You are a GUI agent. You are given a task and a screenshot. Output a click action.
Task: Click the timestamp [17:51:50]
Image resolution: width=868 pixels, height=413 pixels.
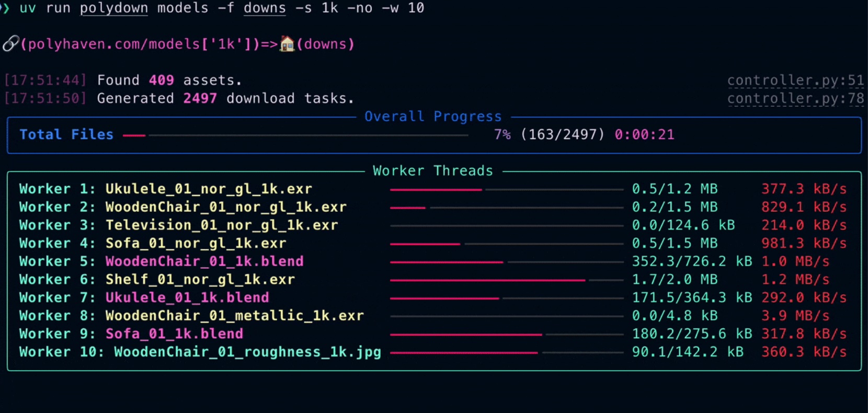45,98
